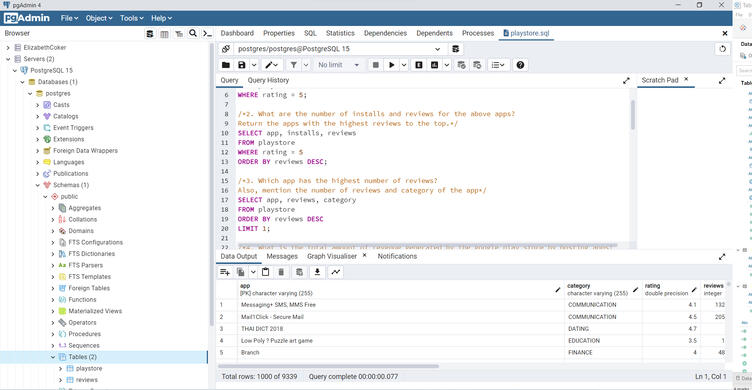
Task: Click the connection status link icon
Action: [x=226, y=49]
